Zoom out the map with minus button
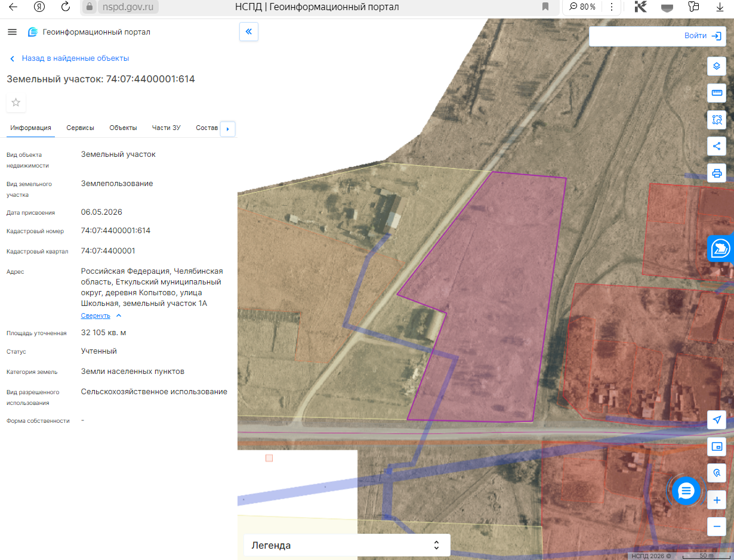 tap(717, 527)
